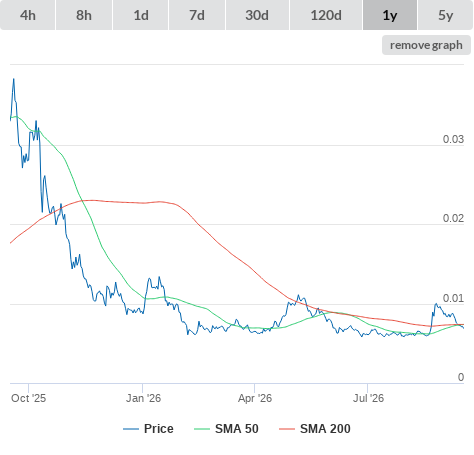Click the green SMA 50 legend marker
474x455 pixels.
pos(202,429)
